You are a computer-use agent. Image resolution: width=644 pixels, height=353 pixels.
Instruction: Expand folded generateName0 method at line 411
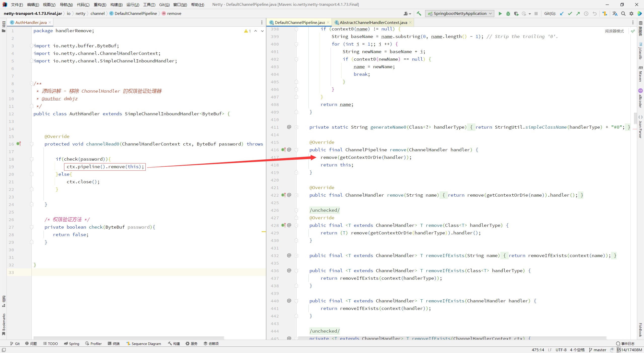click(297, 127)
